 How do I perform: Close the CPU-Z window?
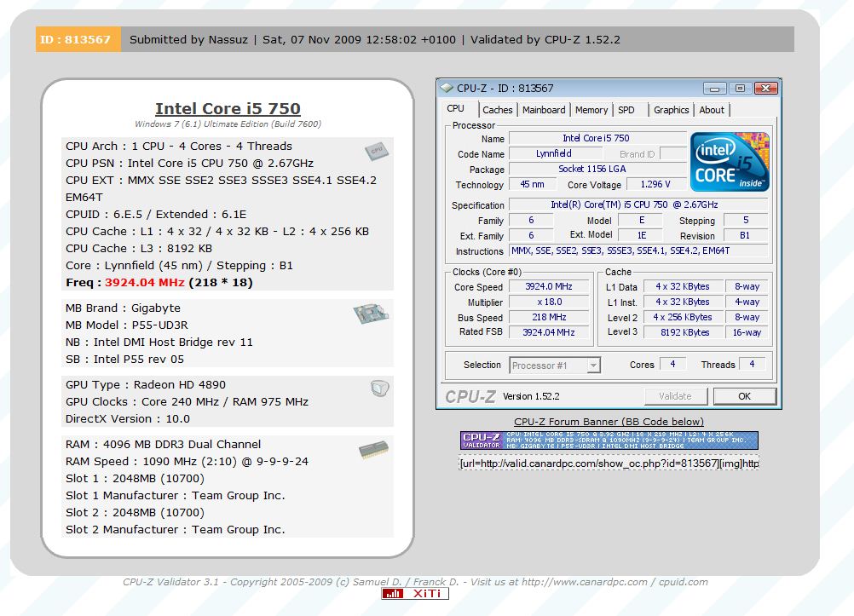(765, 89)
